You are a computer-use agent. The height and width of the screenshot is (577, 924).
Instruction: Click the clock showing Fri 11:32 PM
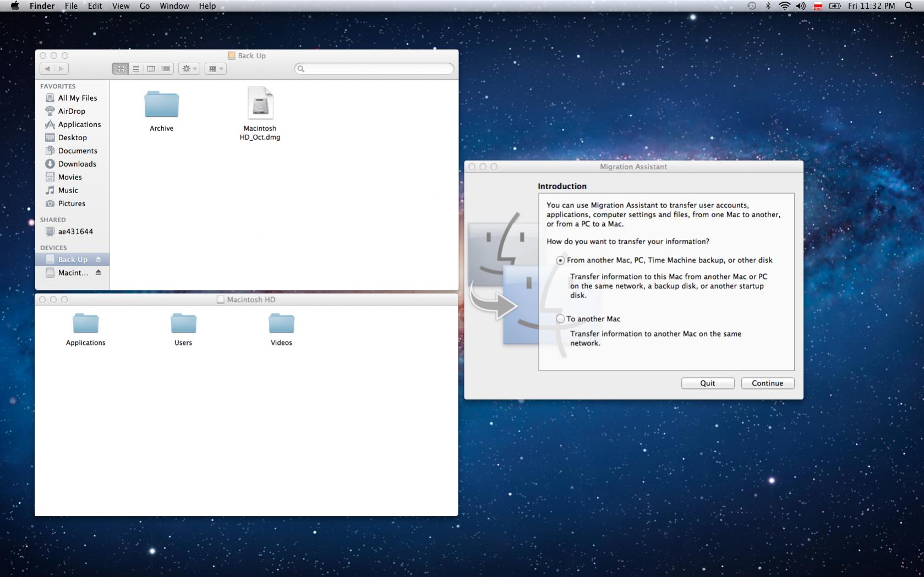(x=872, y=6)
